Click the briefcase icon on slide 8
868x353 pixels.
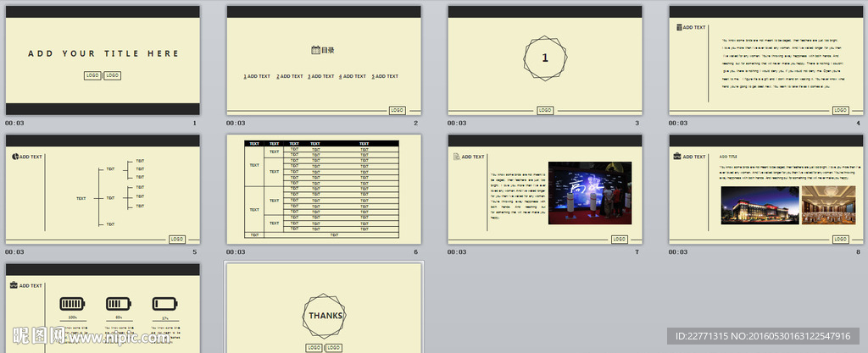pos(677,157)
